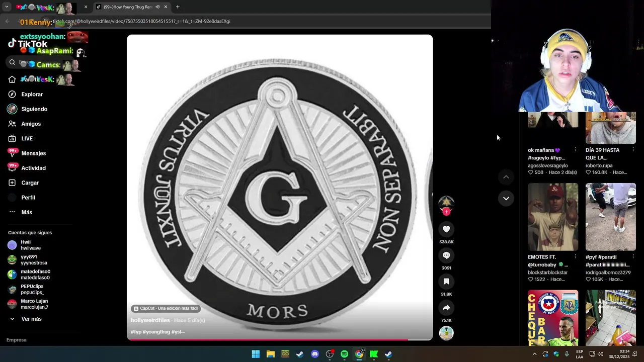Open options menu on 'EMOTES FT.' card

coord(576,257)
